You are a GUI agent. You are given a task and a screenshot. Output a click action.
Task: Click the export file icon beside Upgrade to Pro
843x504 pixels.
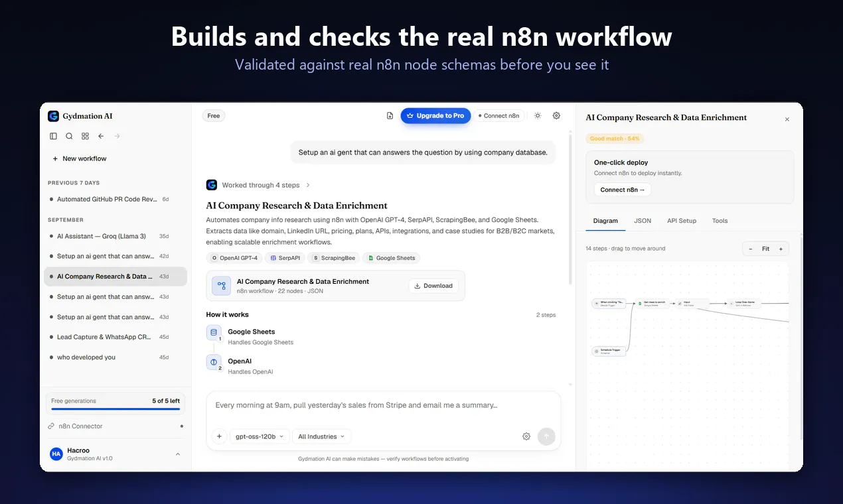point(390,115)
